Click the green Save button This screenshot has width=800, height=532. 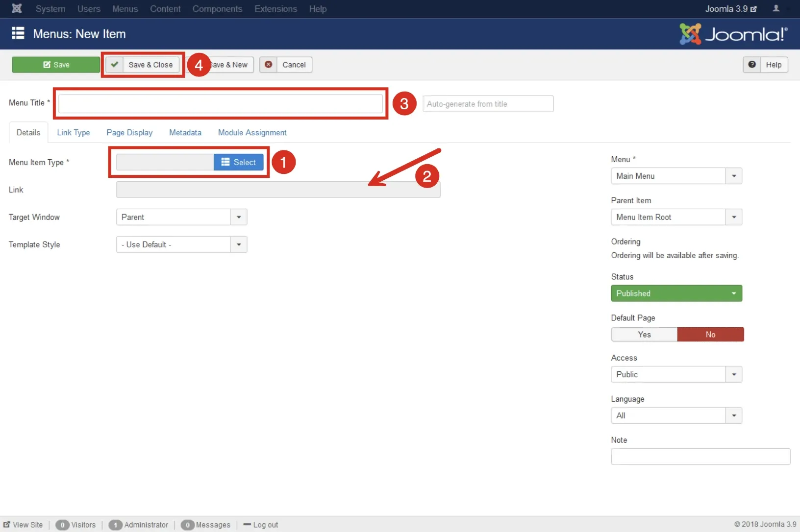point(56,65)
